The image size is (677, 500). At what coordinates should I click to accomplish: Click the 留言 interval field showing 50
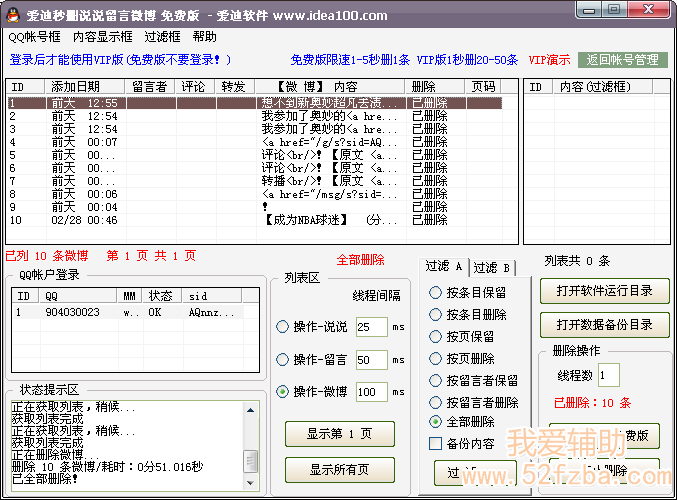[x=372, y=360]
